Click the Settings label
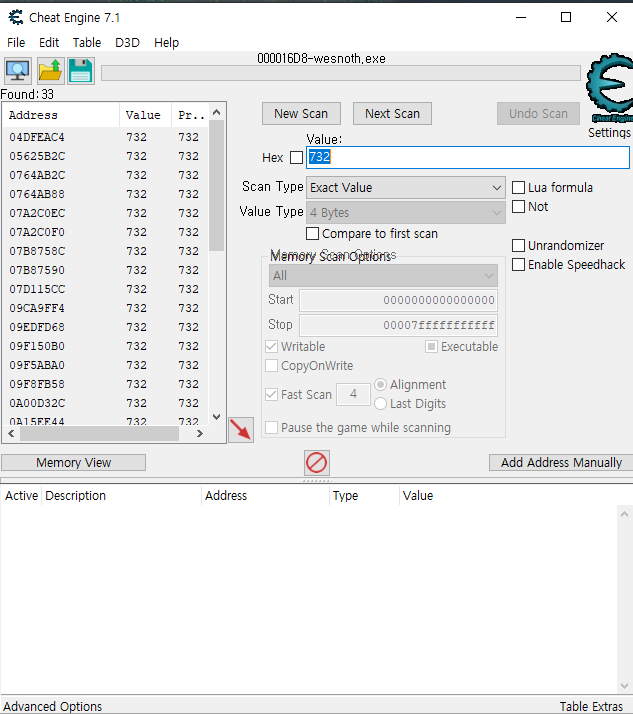 point(609,133)
